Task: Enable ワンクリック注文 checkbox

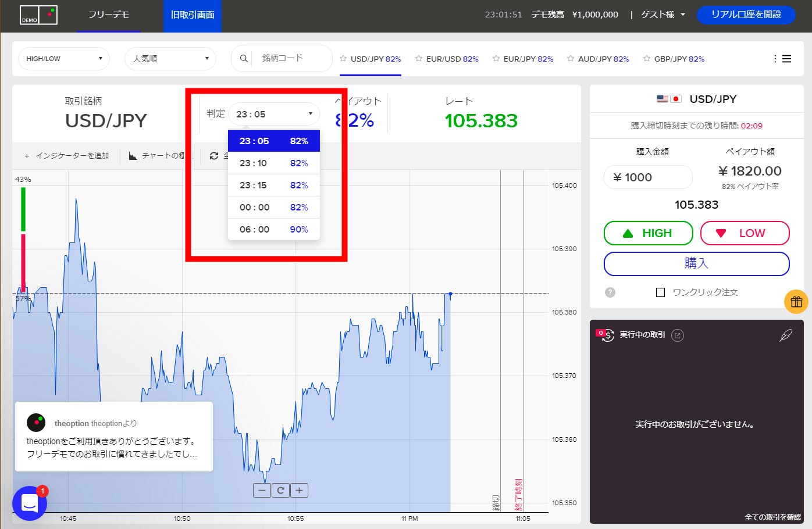Action: [x=660, y=292]
